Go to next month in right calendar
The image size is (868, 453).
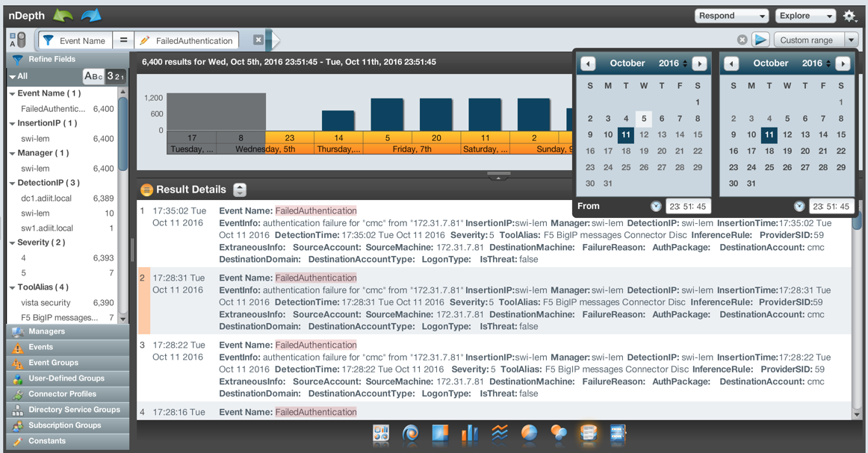[843, 63]
